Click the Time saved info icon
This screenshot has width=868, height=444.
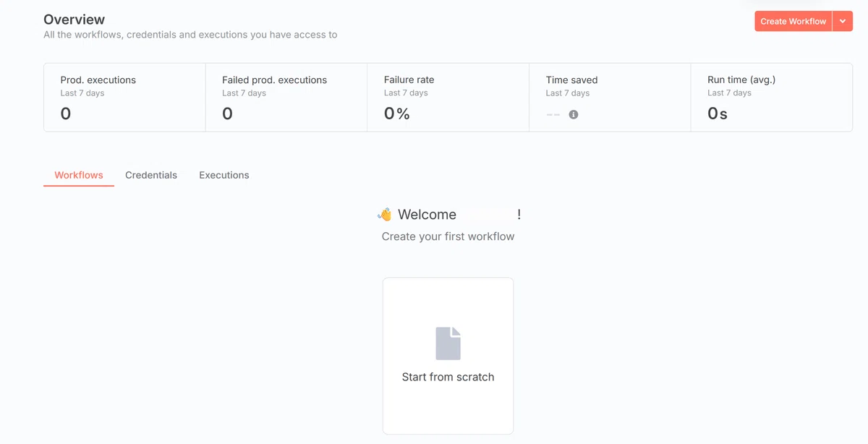574,114
